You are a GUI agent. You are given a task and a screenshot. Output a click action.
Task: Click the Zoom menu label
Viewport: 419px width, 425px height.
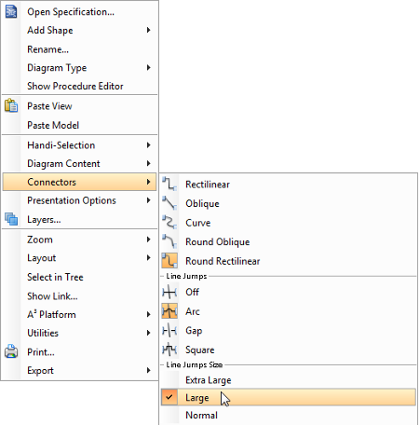[40, 239]
